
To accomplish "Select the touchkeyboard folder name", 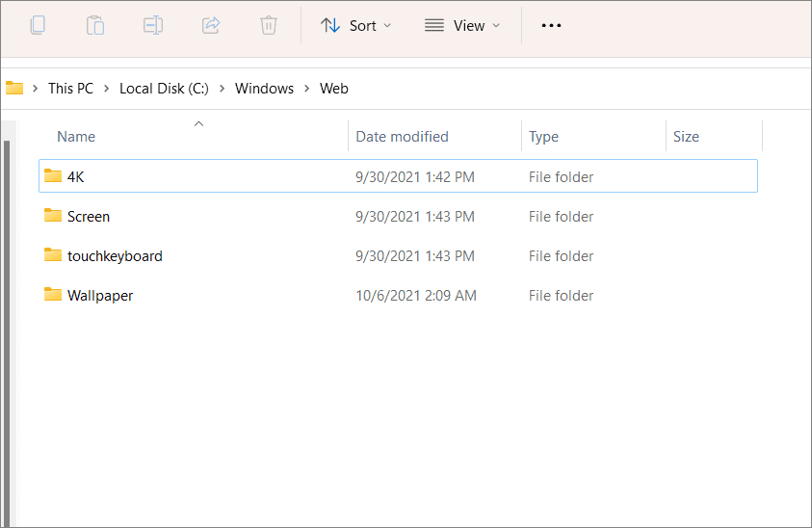I will click(x=115, y=256).
